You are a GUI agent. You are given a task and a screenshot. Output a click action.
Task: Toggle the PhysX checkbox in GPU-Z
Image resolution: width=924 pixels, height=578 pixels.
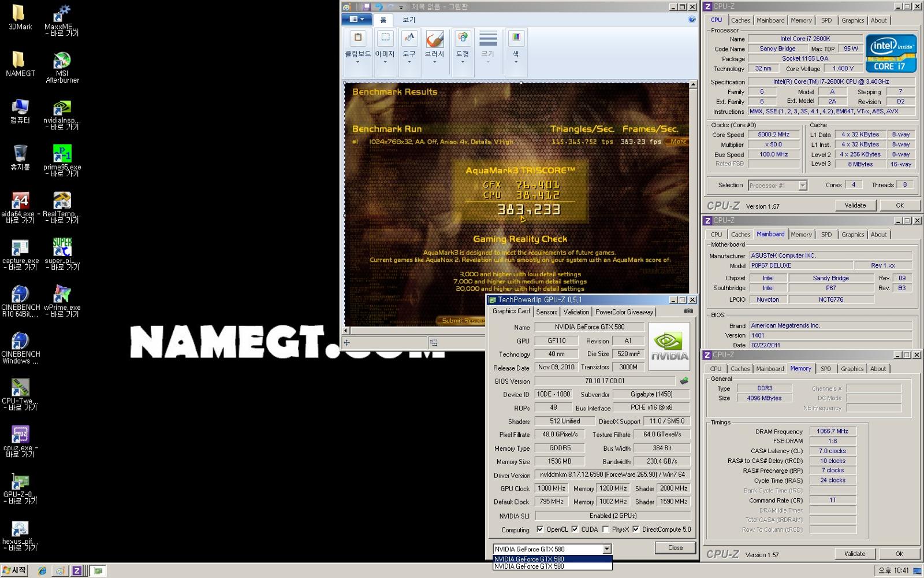[x=605, y=529]
